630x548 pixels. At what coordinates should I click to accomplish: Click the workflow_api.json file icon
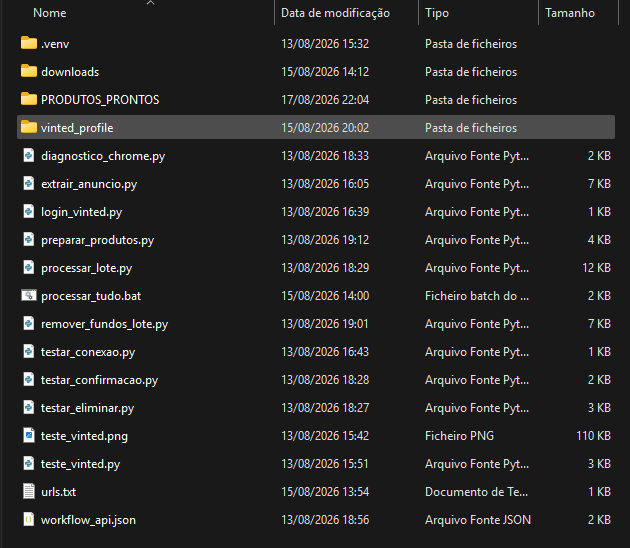point(29,519)
